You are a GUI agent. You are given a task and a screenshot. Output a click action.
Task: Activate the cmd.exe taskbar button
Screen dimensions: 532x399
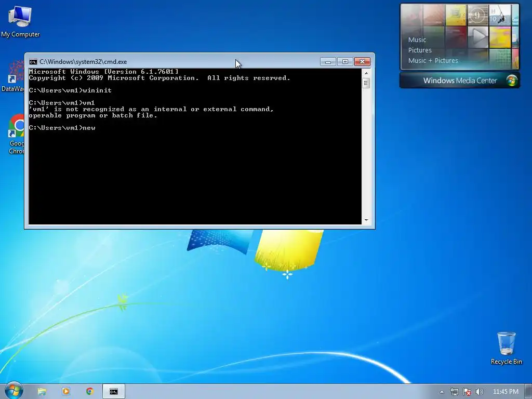click(114, 392)
